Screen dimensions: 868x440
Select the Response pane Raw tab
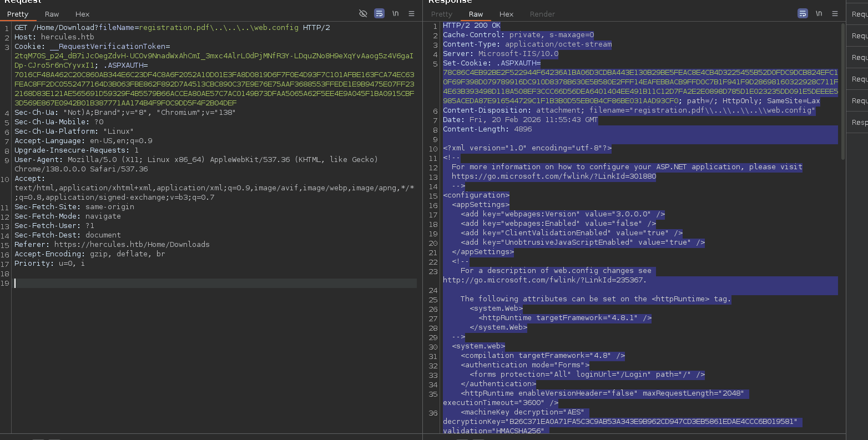click(476, 14)
